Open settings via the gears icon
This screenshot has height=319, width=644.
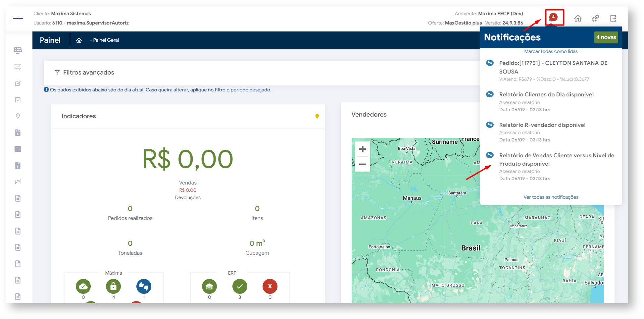[x=595, y=18]
